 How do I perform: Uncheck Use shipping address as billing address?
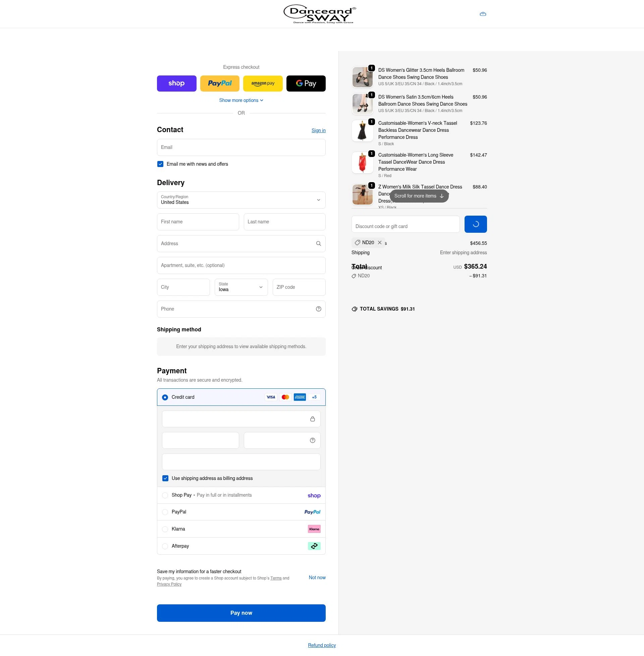coord(165,478)
